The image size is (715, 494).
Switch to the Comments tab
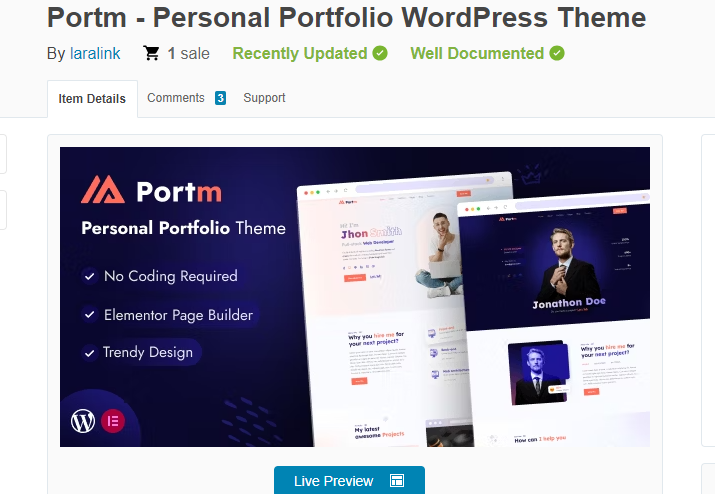[x=176, y=98]
